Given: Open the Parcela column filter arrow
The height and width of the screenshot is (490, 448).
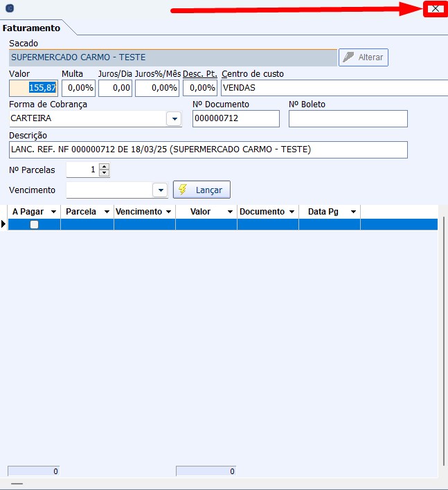Looking at the screenshot, I should click(x=107, y=212).
